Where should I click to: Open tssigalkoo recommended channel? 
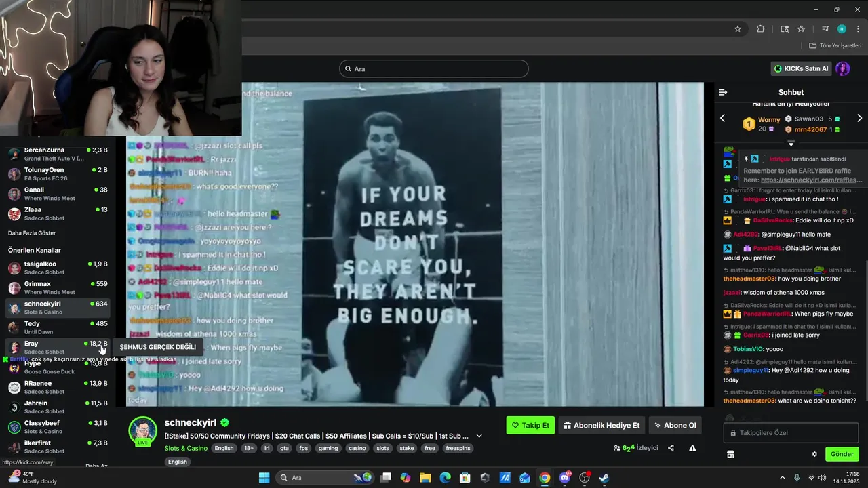58,268
